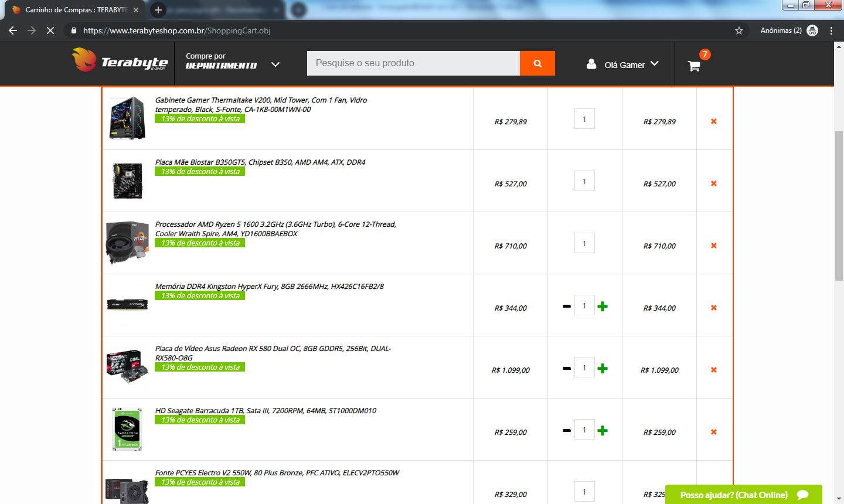844x504 pixels.
Task: Click the Terabyte shop logo
Action: pyautogui.click(x=120, y=61)
